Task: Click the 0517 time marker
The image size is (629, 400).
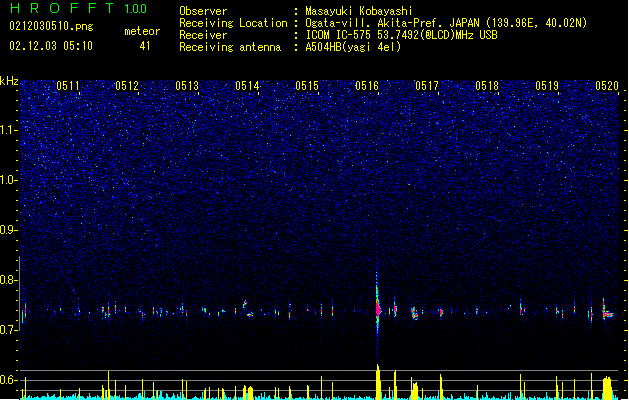Action: pyautogui.click(x=427, y=86)
